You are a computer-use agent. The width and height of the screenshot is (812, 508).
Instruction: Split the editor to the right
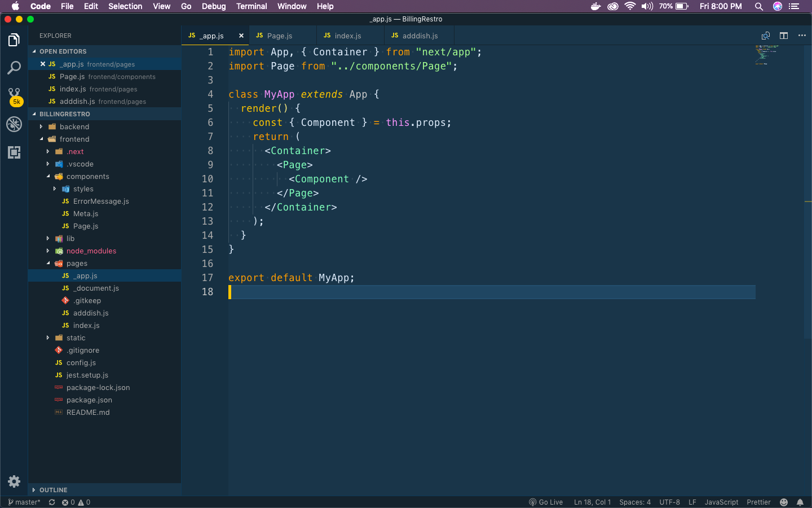[x=784, y=36]
